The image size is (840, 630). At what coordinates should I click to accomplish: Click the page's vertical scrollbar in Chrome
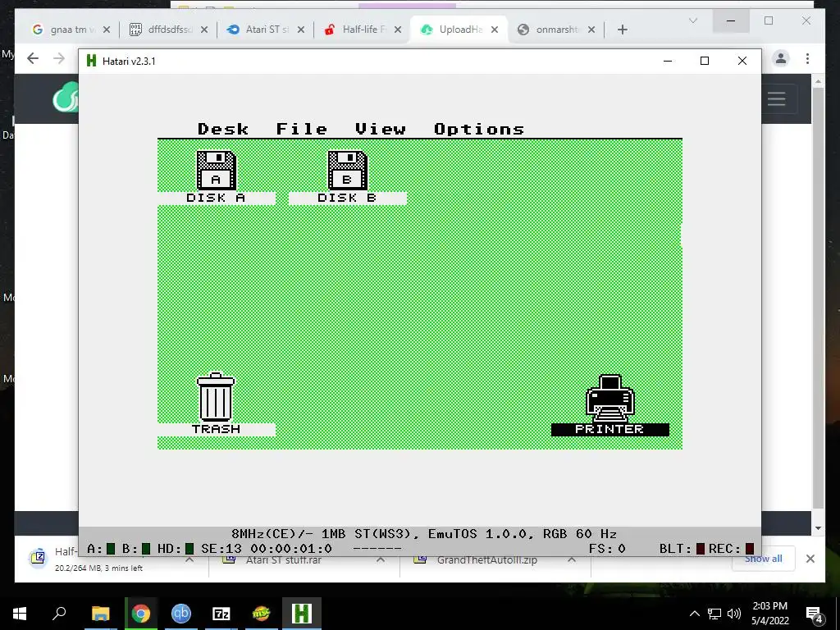point(818,297)
